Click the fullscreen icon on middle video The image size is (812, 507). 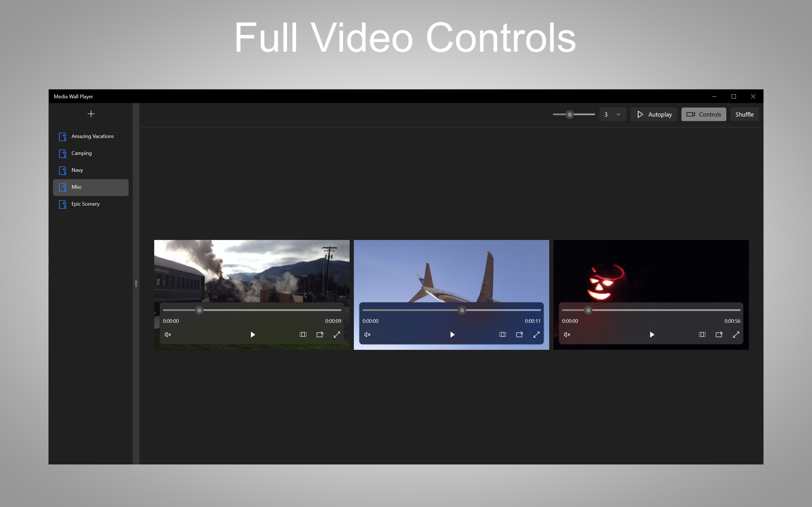pyautogui.click(x=537, y=334)
